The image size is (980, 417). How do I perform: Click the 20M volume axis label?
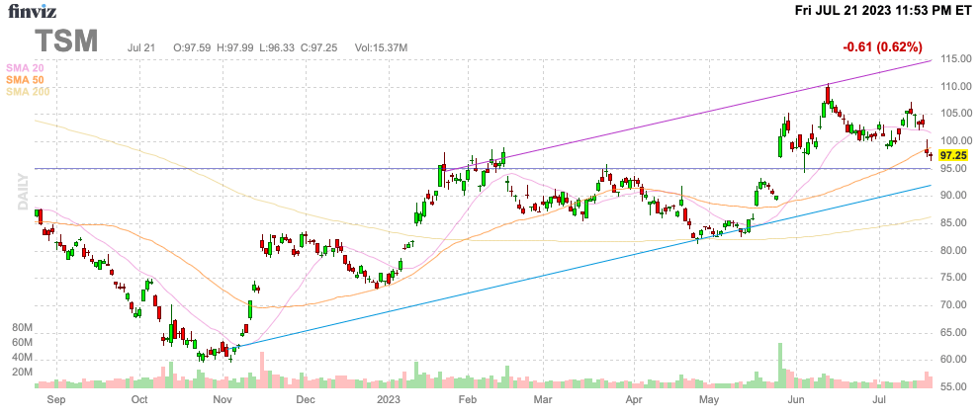click(22, 373)
